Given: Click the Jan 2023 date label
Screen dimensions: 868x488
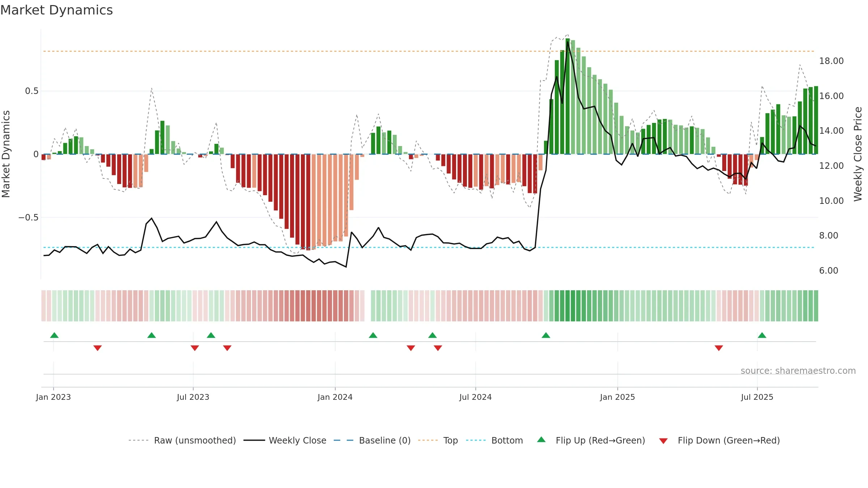Looking at the screenshot, I should point(54,397).
